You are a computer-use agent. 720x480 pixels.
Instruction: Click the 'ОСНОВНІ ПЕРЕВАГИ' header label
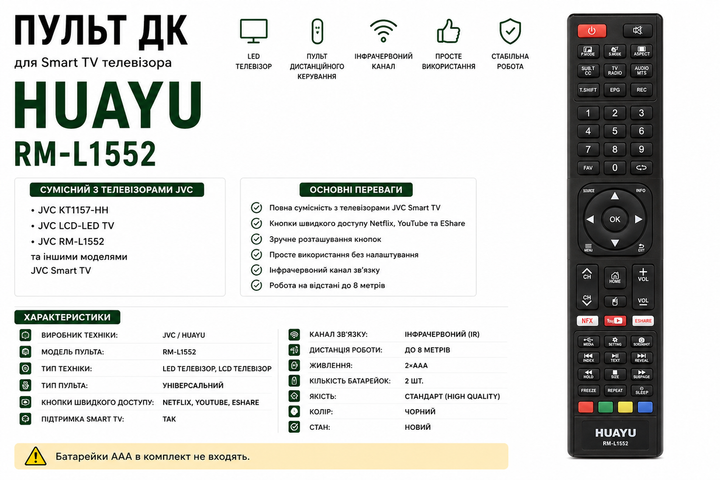[356, 190]
